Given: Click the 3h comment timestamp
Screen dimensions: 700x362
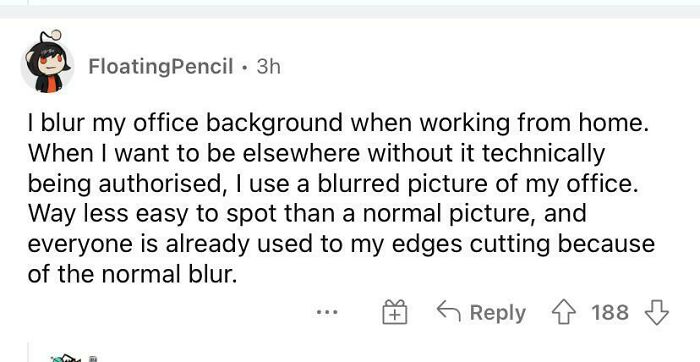Looking at the screenshot, I should (269, 67).
